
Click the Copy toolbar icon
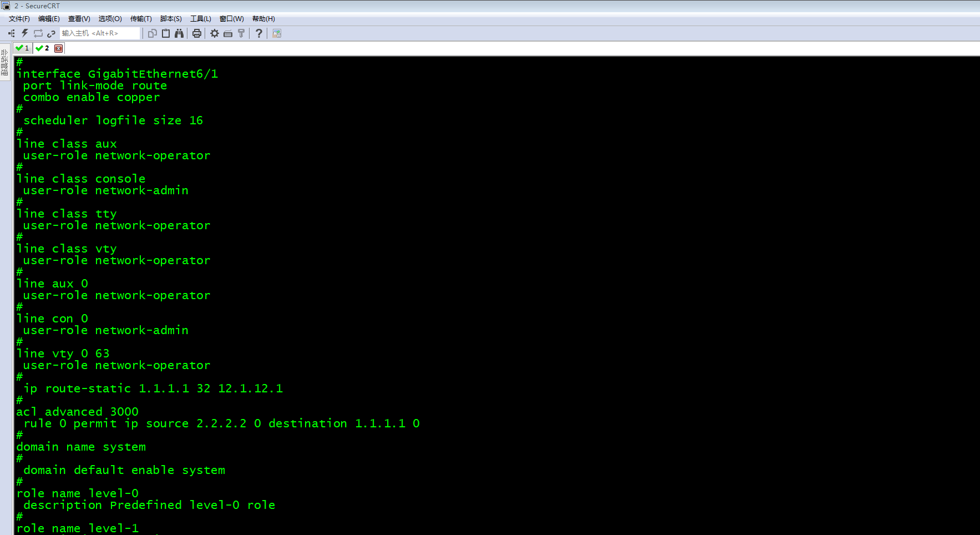(153, 33)
